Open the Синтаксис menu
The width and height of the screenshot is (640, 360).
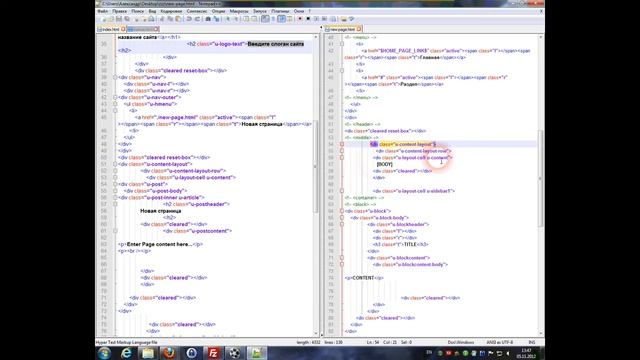click(197, 11)
